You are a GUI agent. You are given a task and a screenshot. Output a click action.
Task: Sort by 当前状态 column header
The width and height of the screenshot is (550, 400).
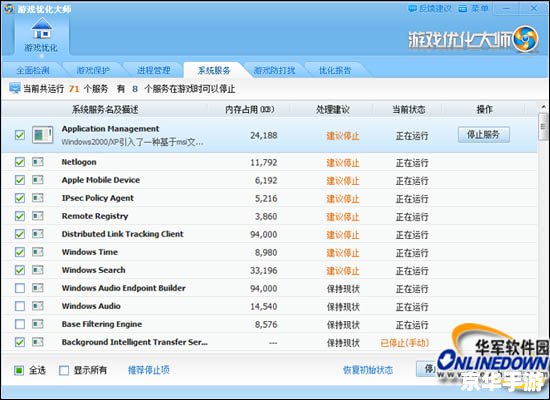[409, 109]
